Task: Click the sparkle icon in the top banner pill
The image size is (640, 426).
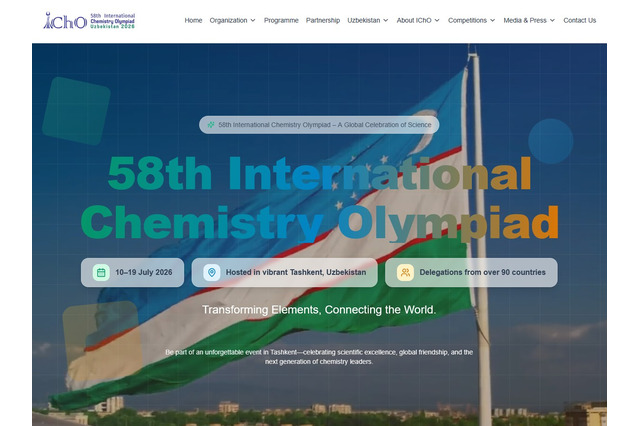Action: pyautogui.click(x=211, y=125)
